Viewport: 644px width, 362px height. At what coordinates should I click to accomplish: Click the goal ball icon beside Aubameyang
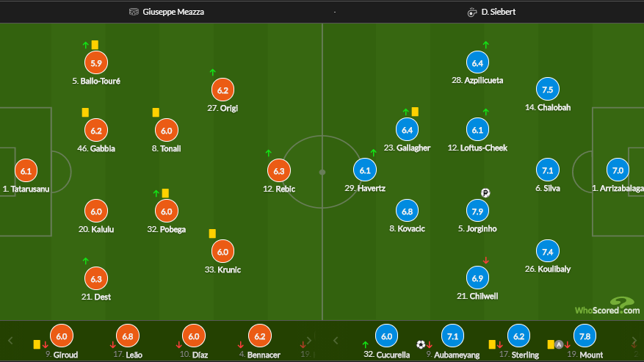[x=421, y=344]
